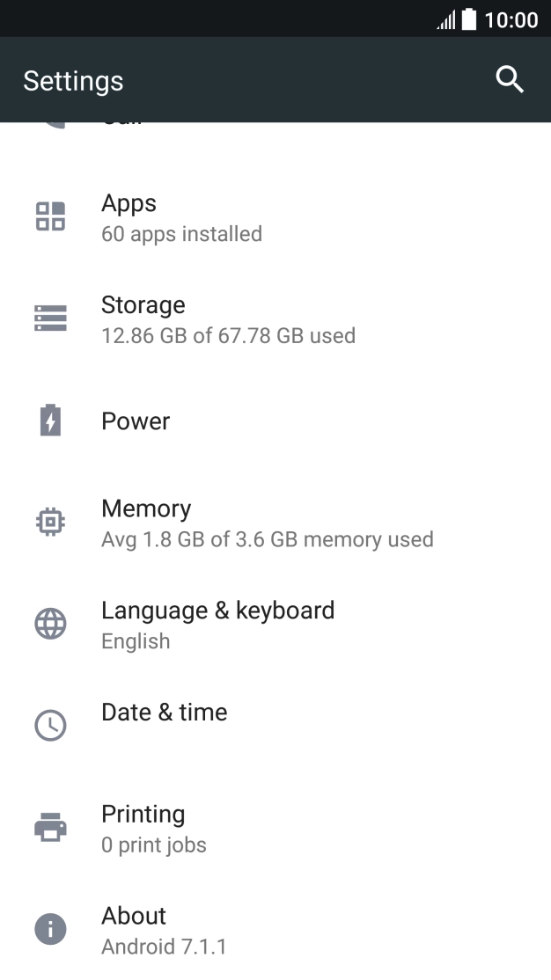View About Android 7.1.1
Viewport: 551px width, 980px height.
coord(275,929)
